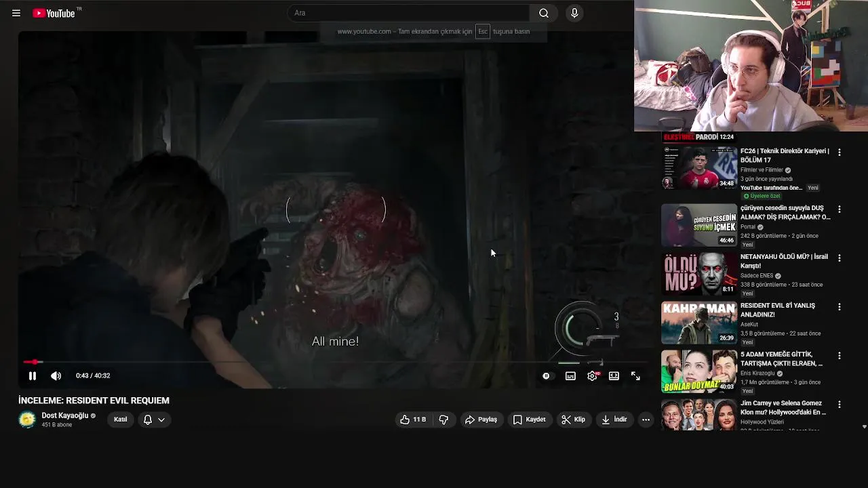Turn on subtitles in the player
This screenshot has width=868, height=488.
570,375
